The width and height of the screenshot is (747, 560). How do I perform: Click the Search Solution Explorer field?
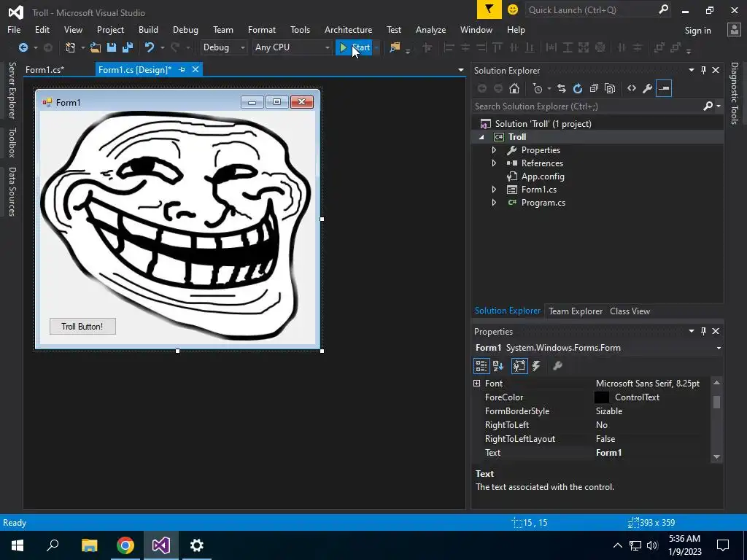pos(587,106)
